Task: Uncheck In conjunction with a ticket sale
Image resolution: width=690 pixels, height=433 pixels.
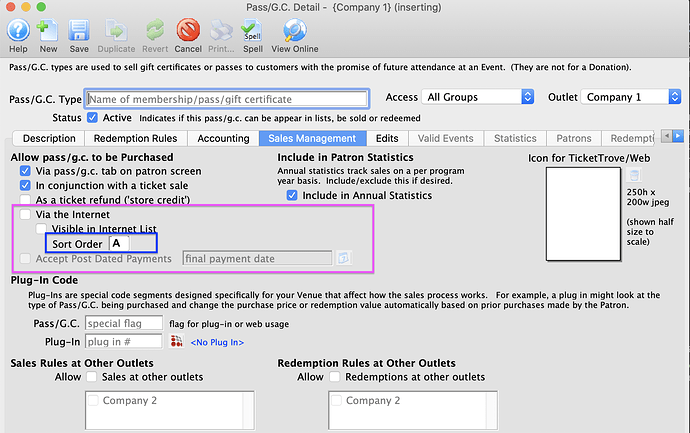Action: click(x=25, y=185)
